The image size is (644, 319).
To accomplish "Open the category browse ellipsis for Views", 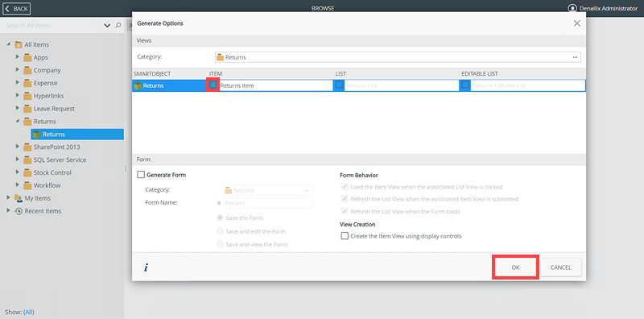I will (575, 57).
